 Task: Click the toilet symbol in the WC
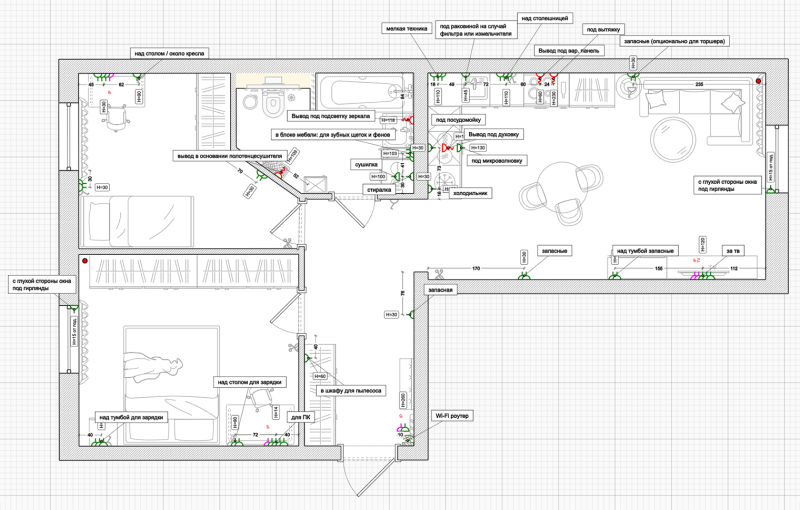click(274, 99)
